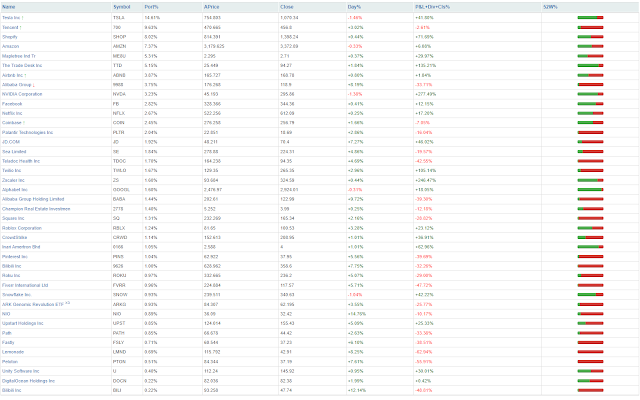Screen dimensions: 640x400
Task: Sort by the APrice column header
Action: point(211,7)
